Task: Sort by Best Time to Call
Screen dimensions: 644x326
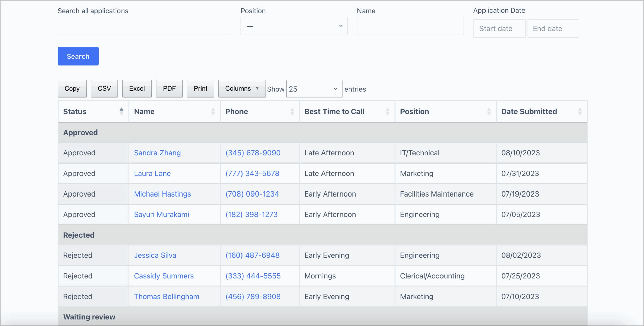Action: point(387,111)
